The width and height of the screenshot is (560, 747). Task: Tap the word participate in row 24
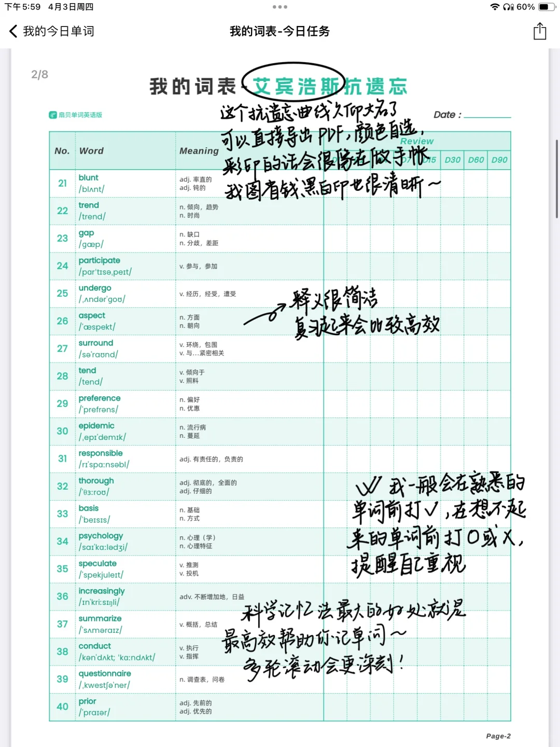99,260
